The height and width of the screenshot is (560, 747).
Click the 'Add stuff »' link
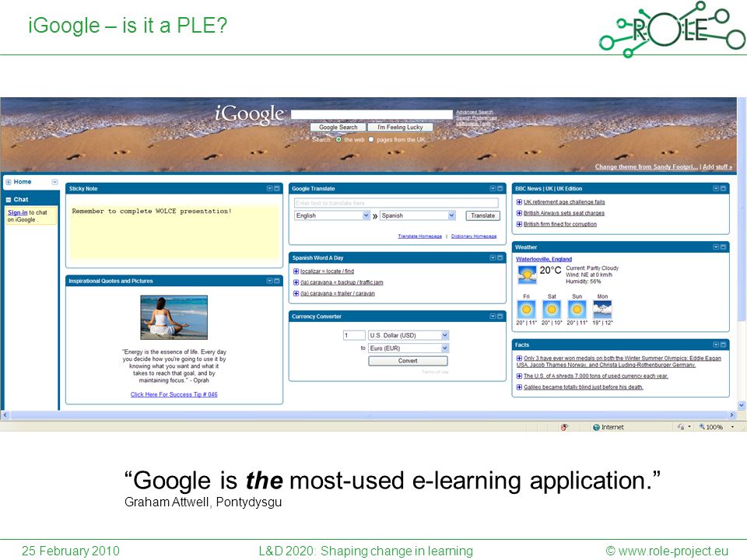pyautogui.click(x=717, y=166)
